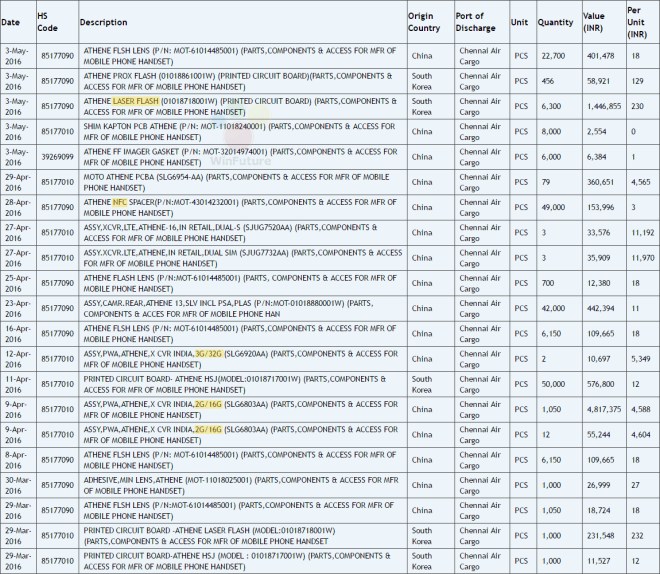Click the per unit value 129
660x574 pixels.
click(637, 81)
